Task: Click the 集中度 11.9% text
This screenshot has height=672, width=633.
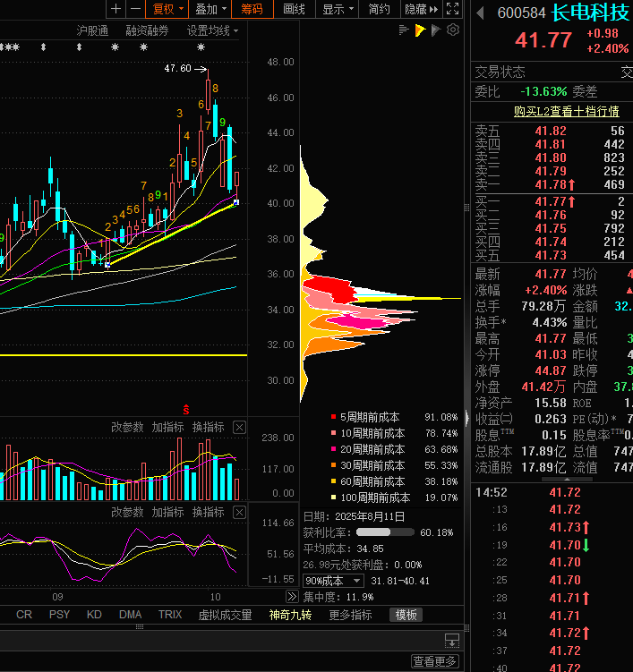Action: (x=338, y=597)
